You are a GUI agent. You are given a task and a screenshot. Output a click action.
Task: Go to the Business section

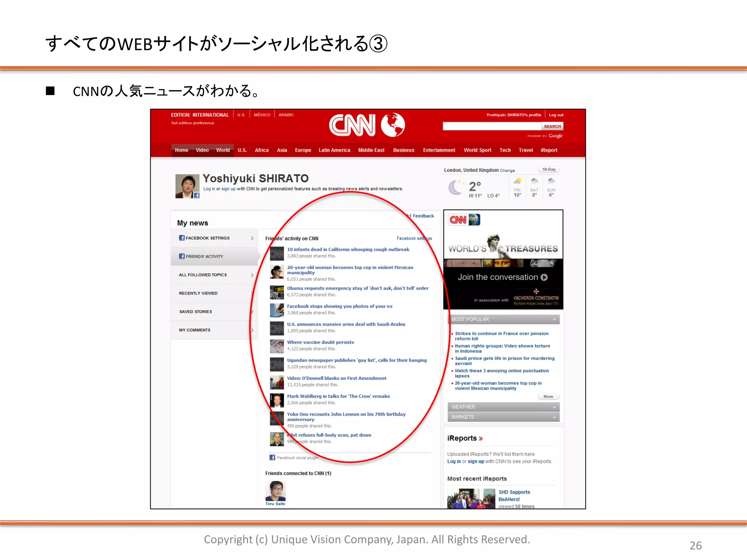click(x=404, y=150)
